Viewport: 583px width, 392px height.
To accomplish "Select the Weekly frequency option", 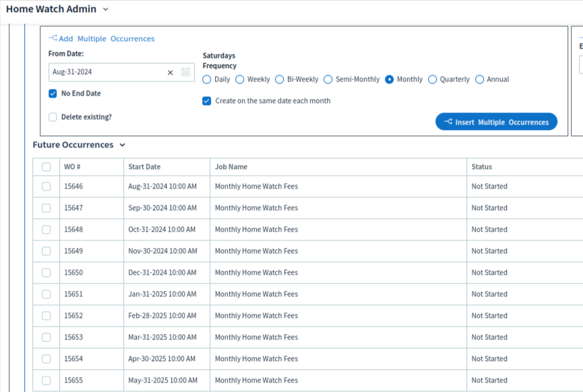I will 240,79.
